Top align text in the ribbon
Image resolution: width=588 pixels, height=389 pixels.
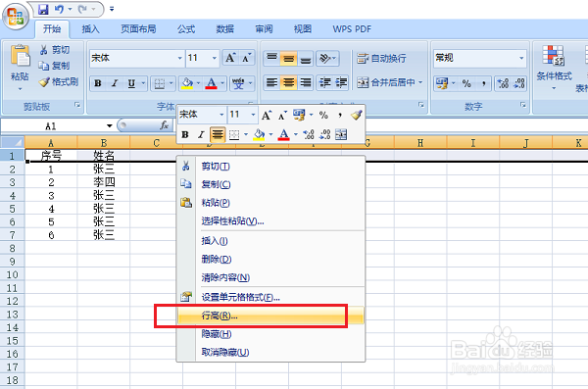[271, 59]
